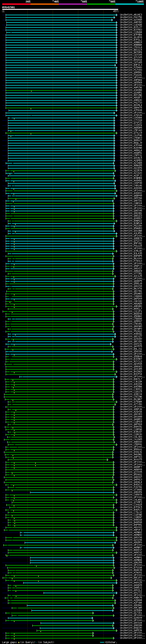Click the UniRef100_P17093 entry
This screenshot has width=146, height=644.
click(131, 70)
